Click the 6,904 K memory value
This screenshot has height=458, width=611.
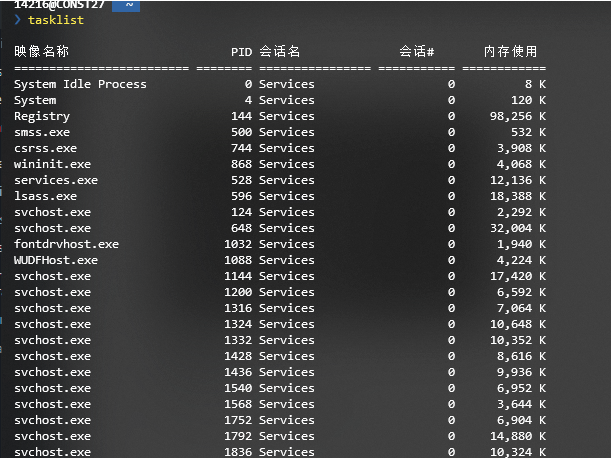[521, 420]
